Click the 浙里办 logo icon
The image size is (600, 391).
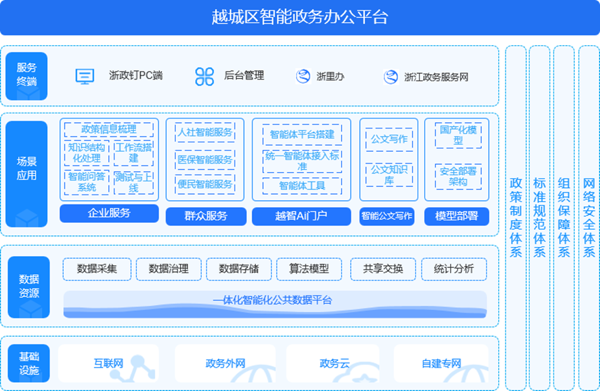click(x=303, y=76)
